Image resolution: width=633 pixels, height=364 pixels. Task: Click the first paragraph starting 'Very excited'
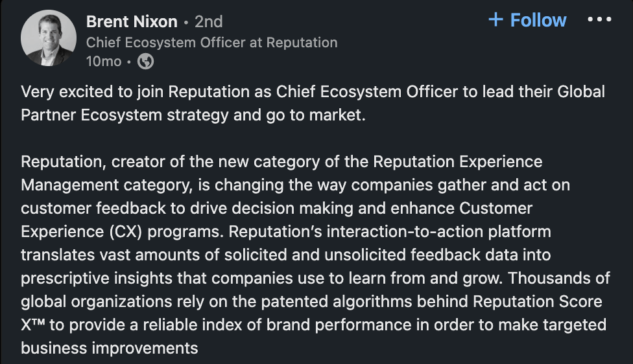(313, 103)
